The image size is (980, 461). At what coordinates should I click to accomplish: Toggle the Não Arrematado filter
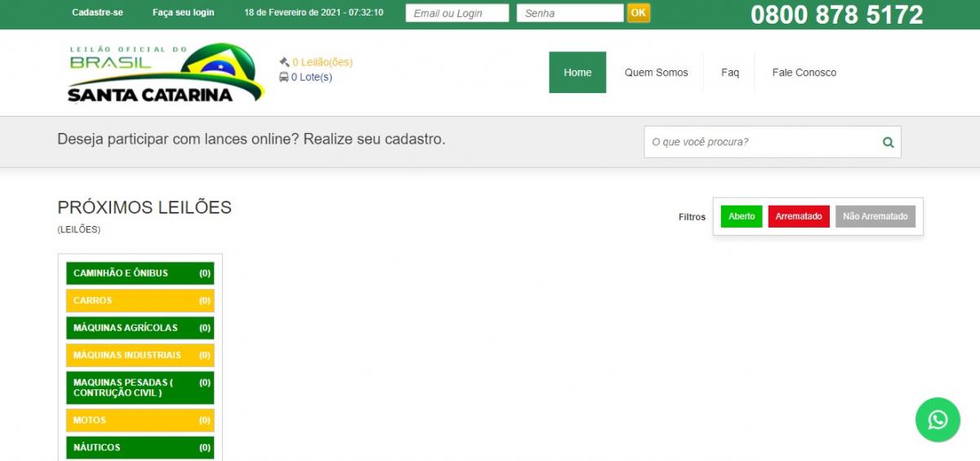[x=875, y=216]
